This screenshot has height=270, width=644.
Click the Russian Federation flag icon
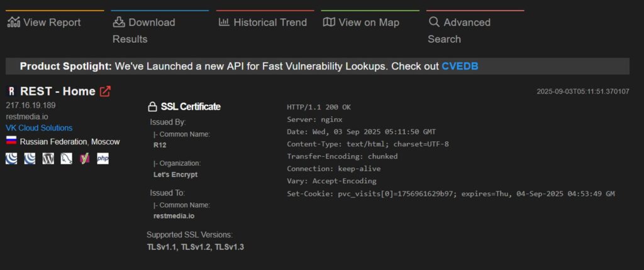(x=11, y=141)
